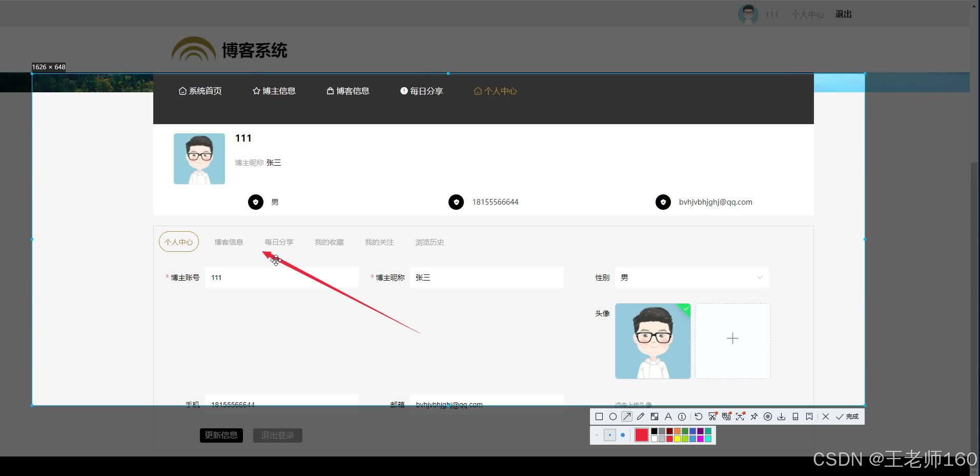This screenshot has height=476, width=980.
Task: Start scissors long-screenshot tool
Action: 712,417
